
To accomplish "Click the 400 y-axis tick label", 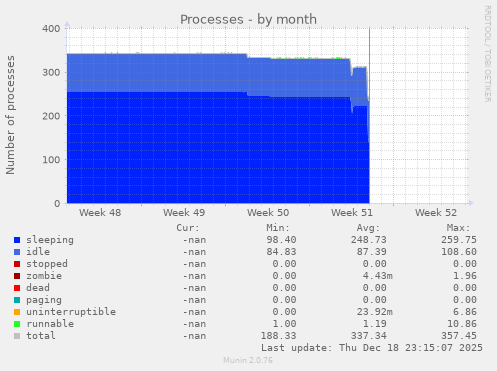I will click(51, 29).
